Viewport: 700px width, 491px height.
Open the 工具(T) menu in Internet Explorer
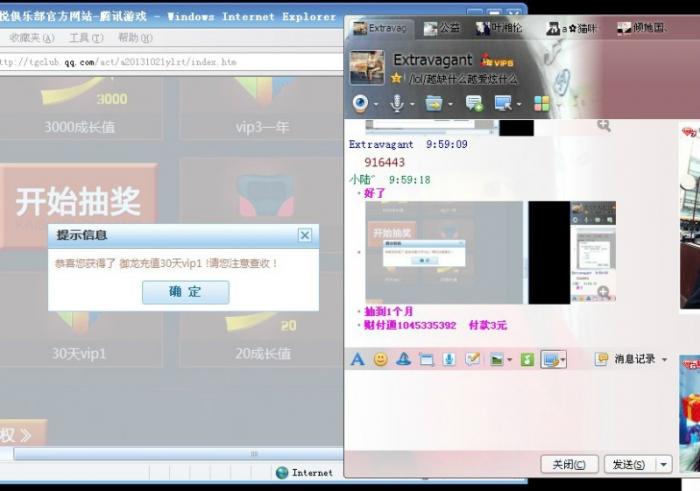(x=86, y=38)
